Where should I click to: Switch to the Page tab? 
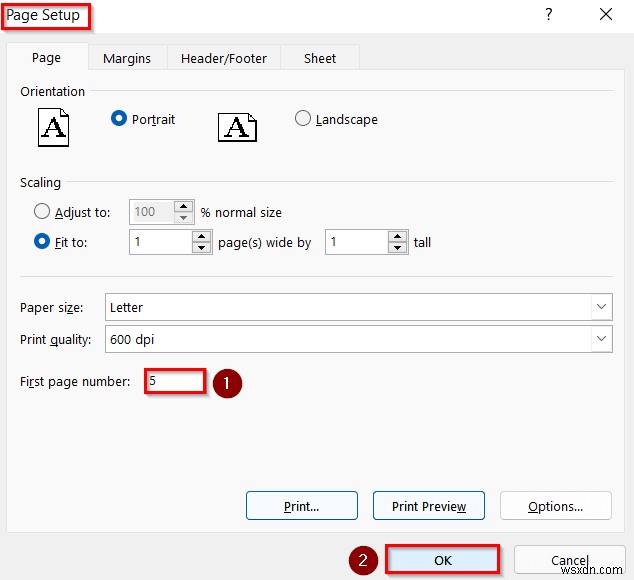point(46,58)
